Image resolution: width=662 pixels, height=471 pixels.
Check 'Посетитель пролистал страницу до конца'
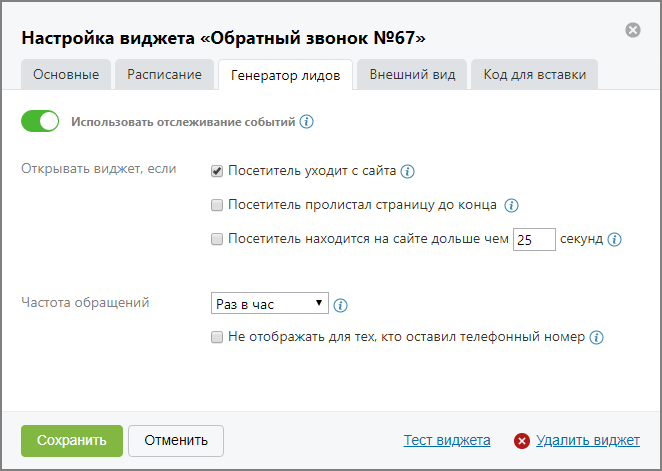click(x=217, y=205)
